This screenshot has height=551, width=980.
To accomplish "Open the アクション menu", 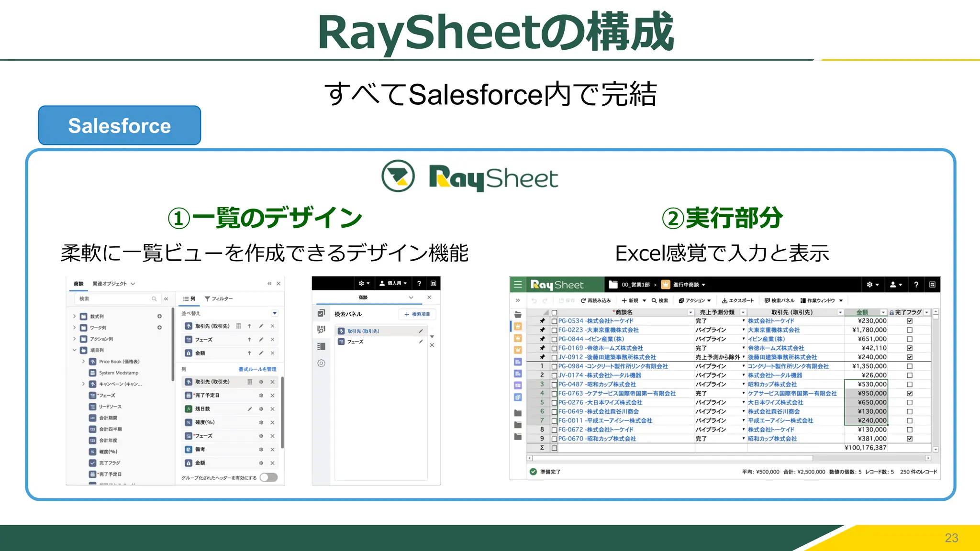I will point(695,301).
